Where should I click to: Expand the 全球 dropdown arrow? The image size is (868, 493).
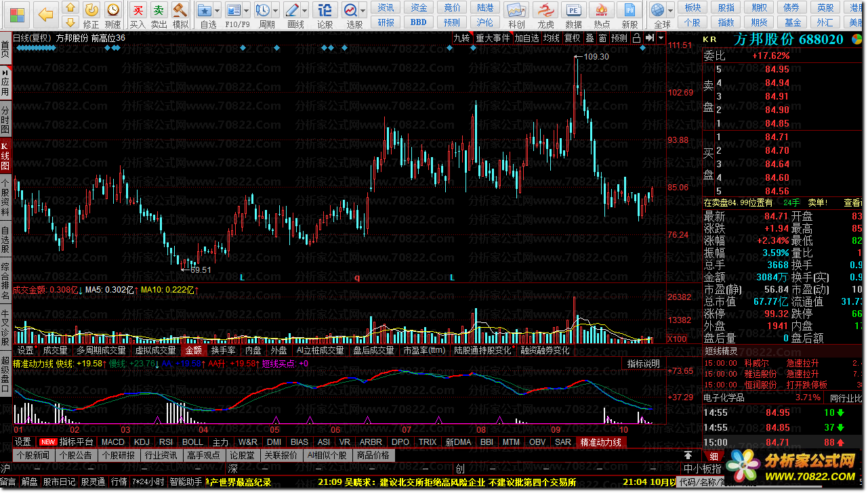point(671,12)
